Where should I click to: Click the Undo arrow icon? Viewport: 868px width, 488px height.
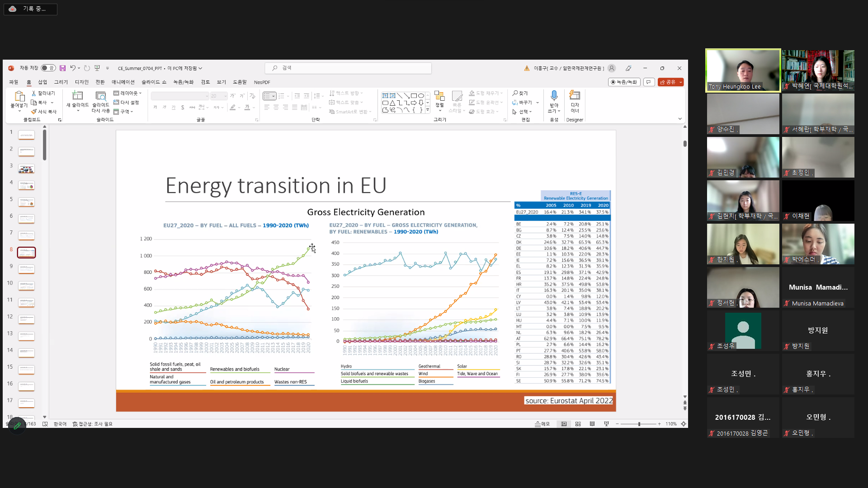[72, 68]
